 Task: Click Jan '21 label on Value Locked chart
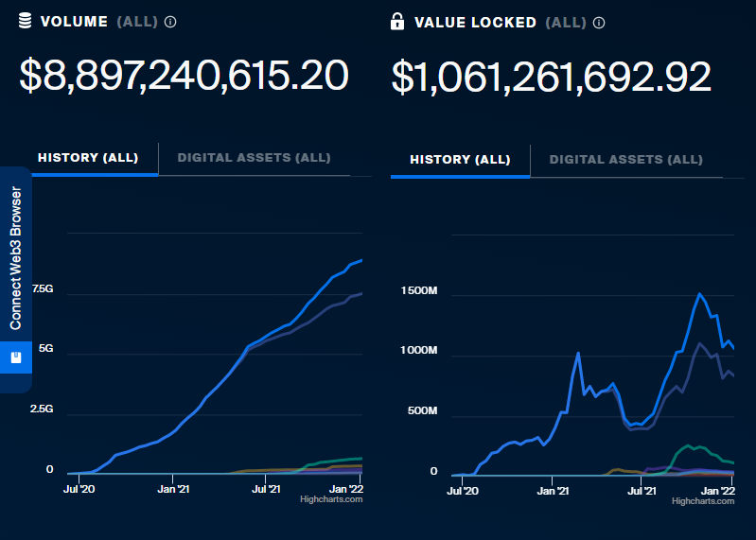pyautogui.click(x=553, y=492)
